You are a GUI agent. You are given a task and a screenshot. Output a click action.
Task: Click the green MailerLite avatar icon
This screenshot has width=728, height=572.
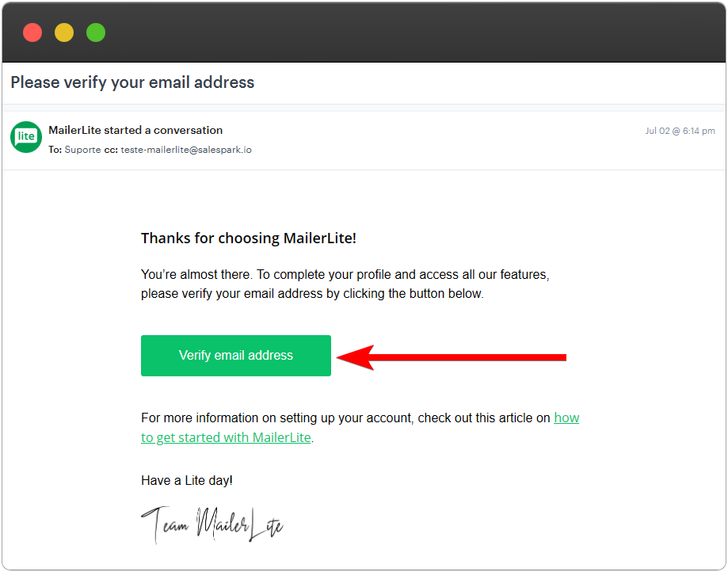tap(26, 137)
